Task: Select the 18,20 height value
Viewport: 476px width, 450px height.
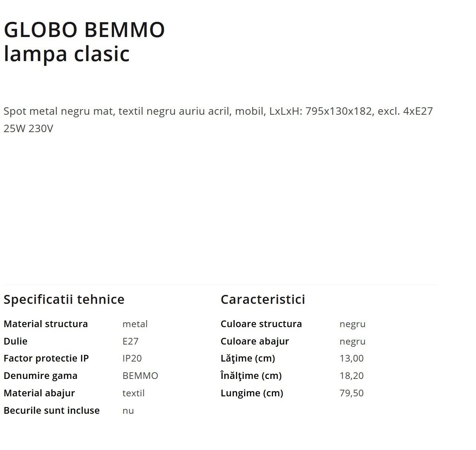Action: click(352, 376)
